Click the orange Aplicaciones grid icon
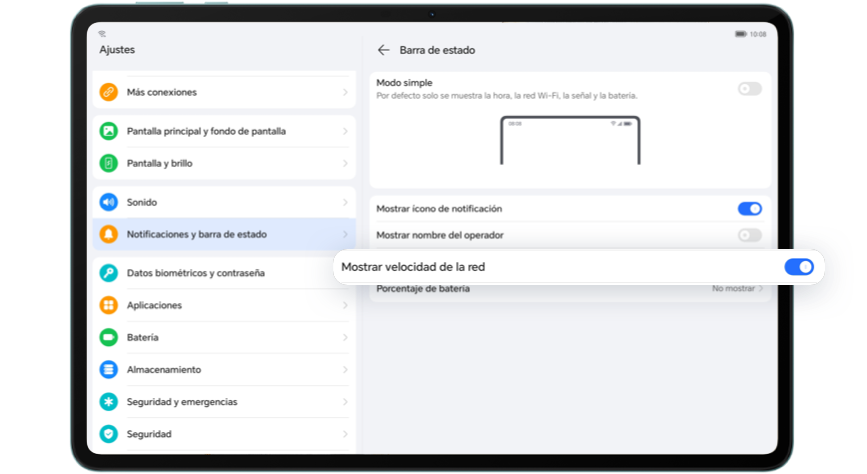The width and height of the screenshot is (867, 474). pos(109,305)
